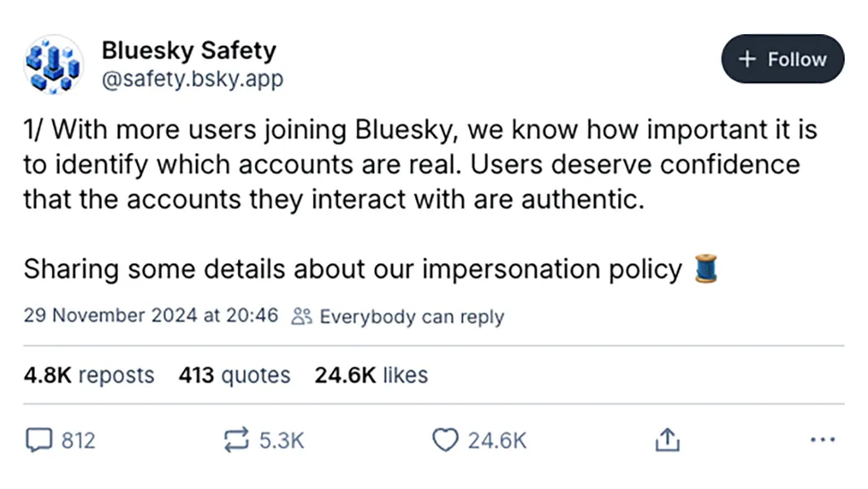The width and height of the screenshot is (868, 489).
Task: Open the repost arrows menu
Action: (234, 440)
